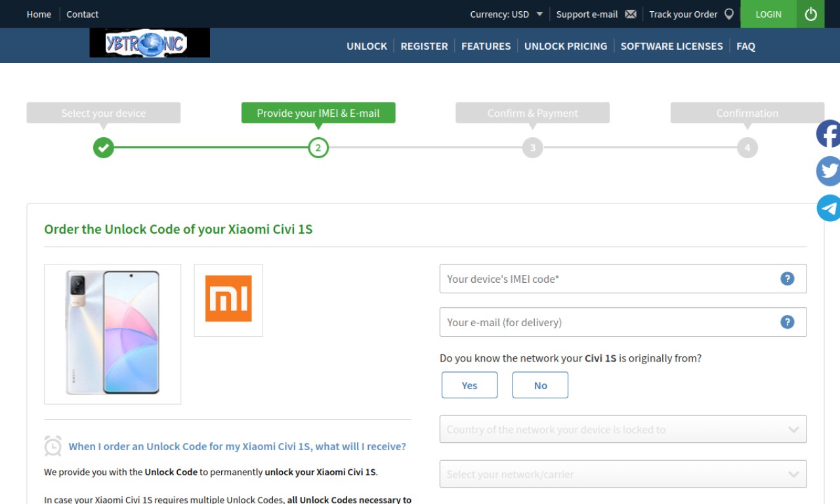Click the 'Order the Unlock Code' heading
Screen dimensions: 840x504
[x=178, y=229]
